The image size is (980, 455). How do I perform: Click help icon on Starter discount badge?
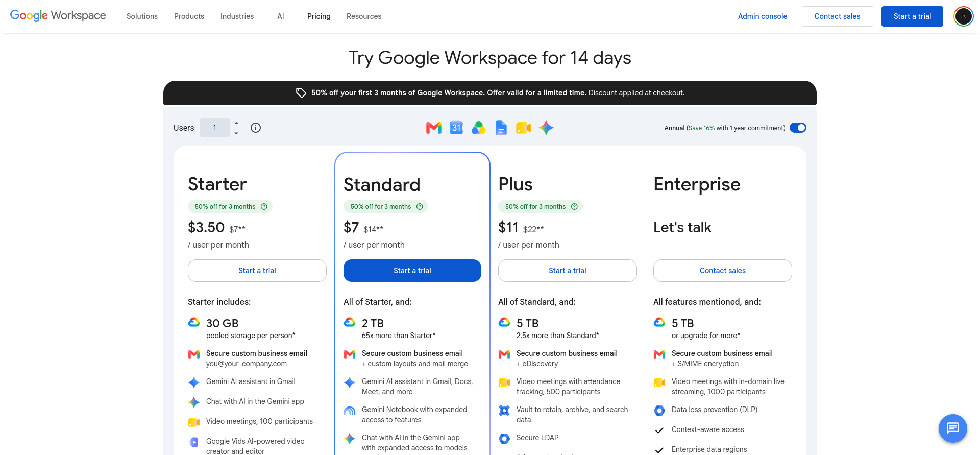(264, 207)
